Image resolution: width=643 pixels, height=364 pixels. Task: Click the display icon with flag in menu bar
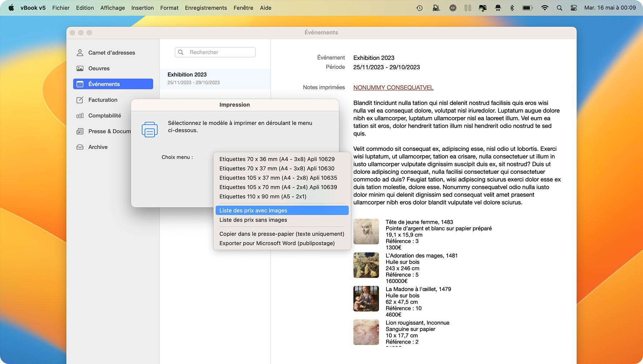click(x=483, y=8)
